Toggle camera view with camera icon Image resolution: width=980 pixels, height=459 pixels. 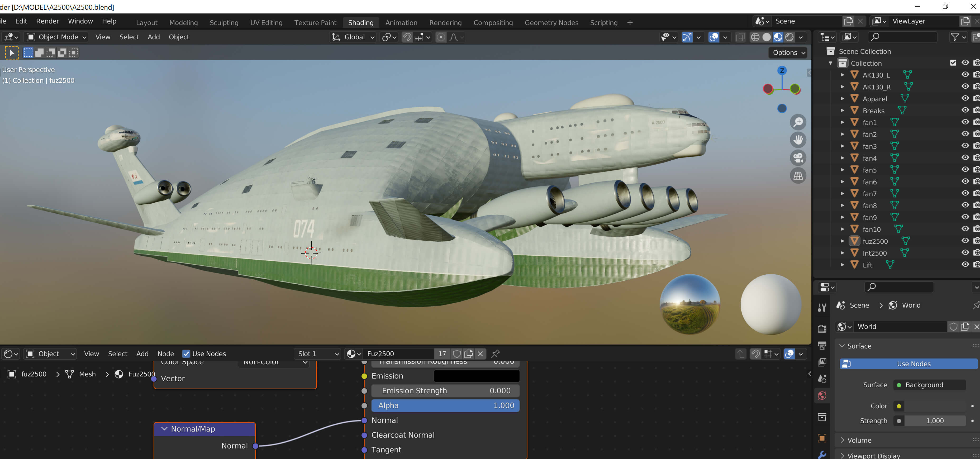798,158
